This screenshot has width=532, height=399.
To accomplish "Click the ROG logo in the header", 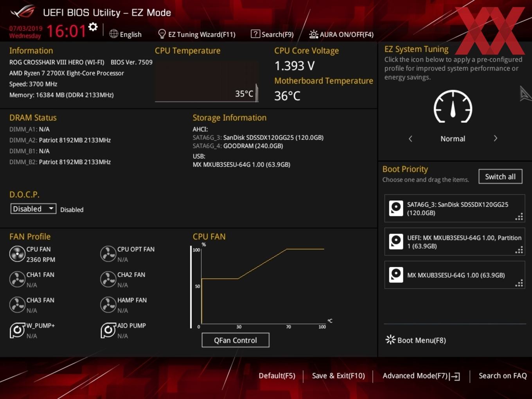I will (23, 12).
